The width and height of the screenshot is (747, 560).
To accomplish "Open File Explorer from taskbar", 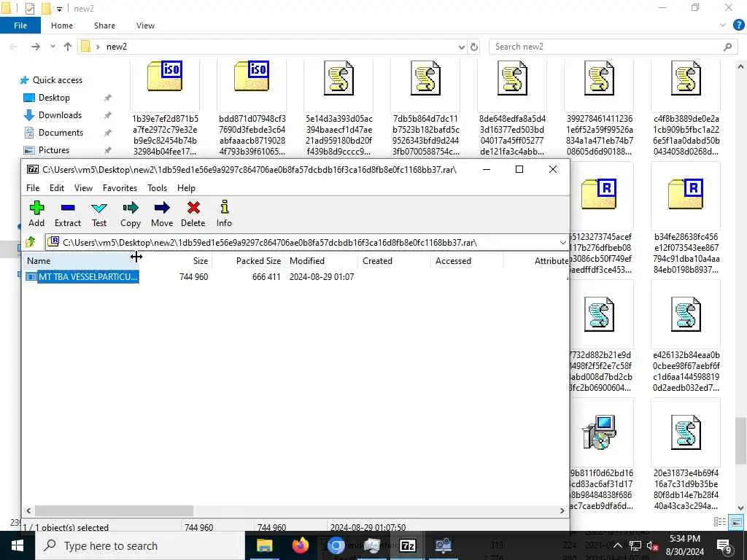I will point(264,545).
